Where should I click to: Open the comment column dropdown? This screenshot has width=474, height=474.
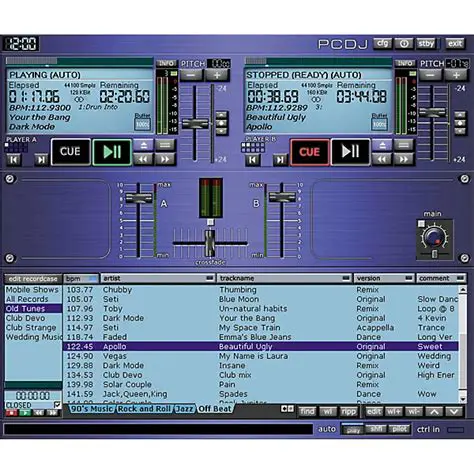pos(460,278)
